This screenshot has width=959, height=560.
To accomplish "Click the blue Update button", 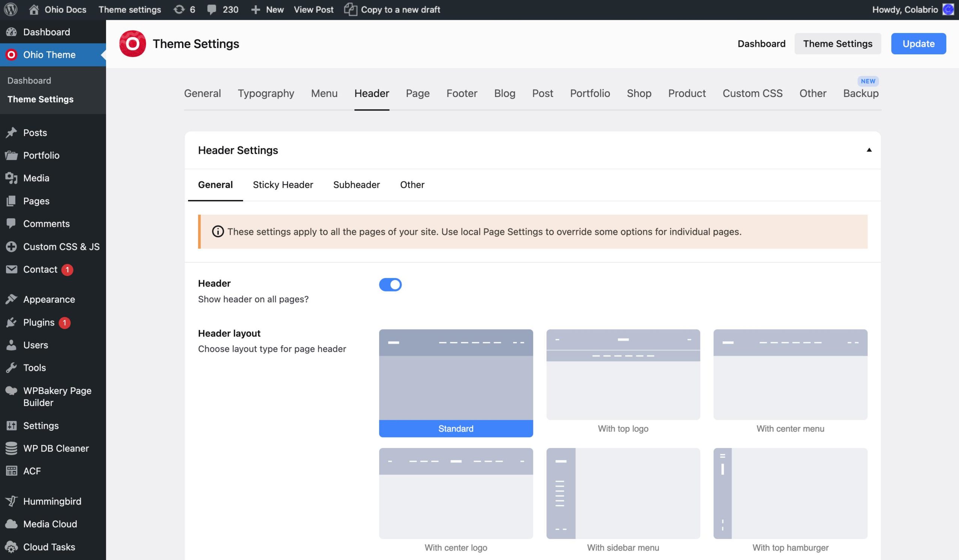I will point(918,44).
